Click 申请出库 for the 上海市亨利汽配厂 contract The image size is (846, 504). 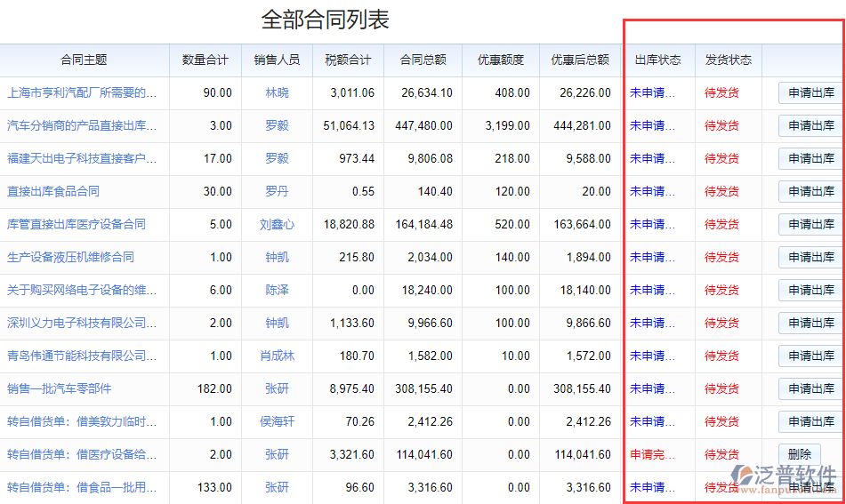(x=810, y=92)
